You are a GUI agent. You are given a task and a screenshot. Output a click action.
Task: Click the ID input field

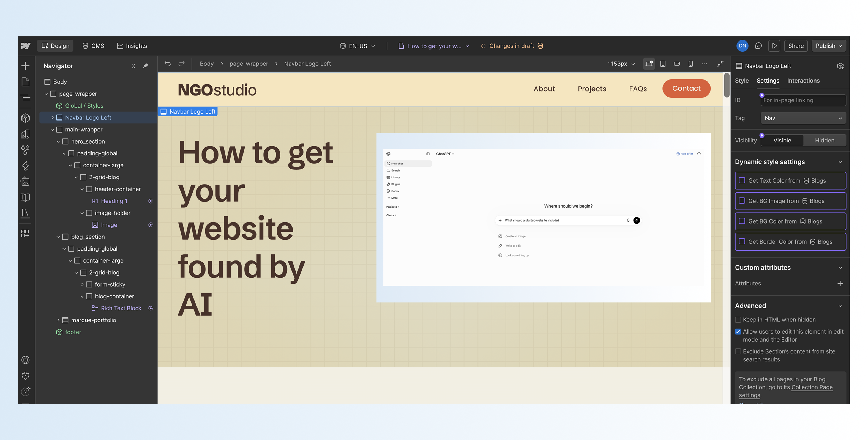click(x=803, y=100)
